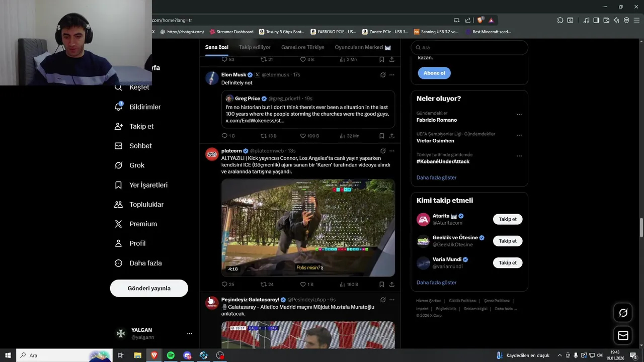Repost Elon Musk's post

click(x=268, y=136)
